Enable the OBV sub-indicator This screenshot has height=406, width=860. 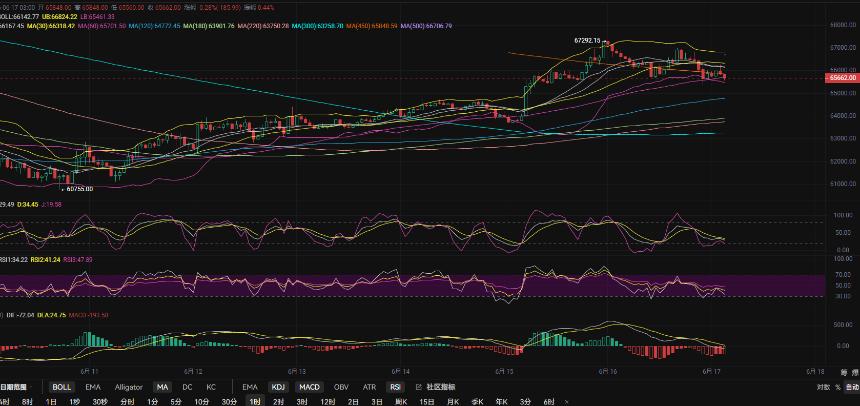point(341,387)
